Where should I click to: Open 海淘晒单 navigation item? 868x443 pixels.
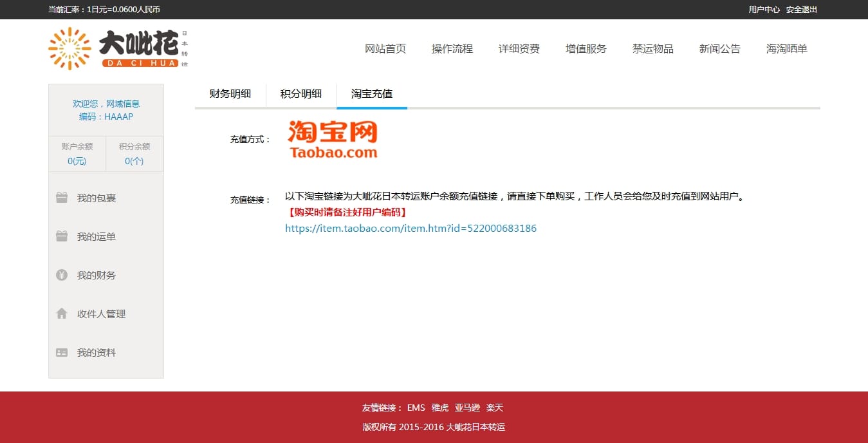787,49
